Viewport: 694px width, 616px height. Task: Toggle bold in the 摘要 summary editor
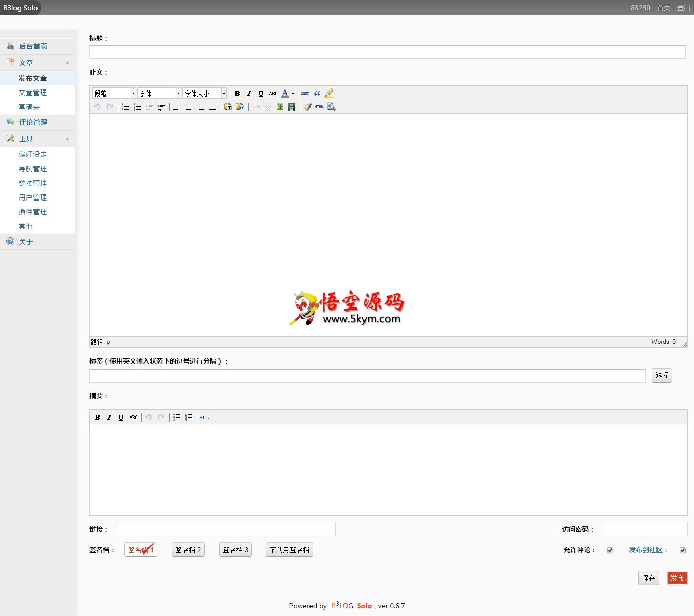tap(97, 417)
